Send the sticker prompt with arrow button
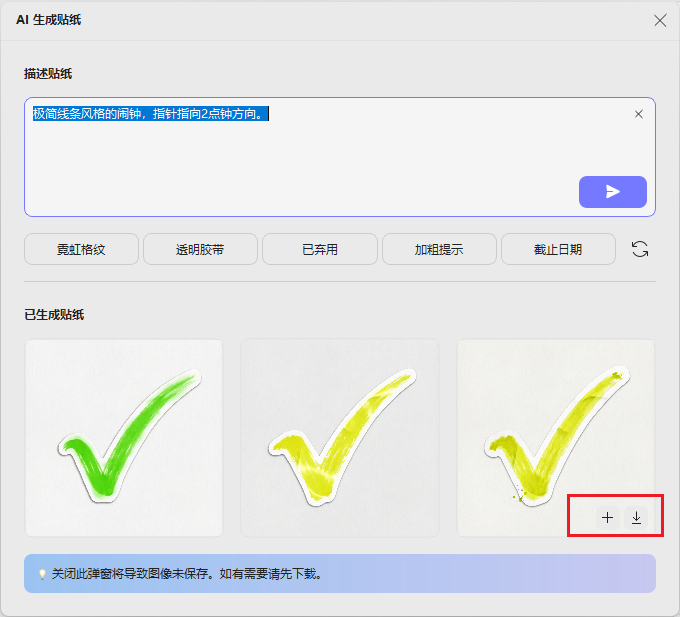This screenshot has height=617, width=680. [612, 192]
